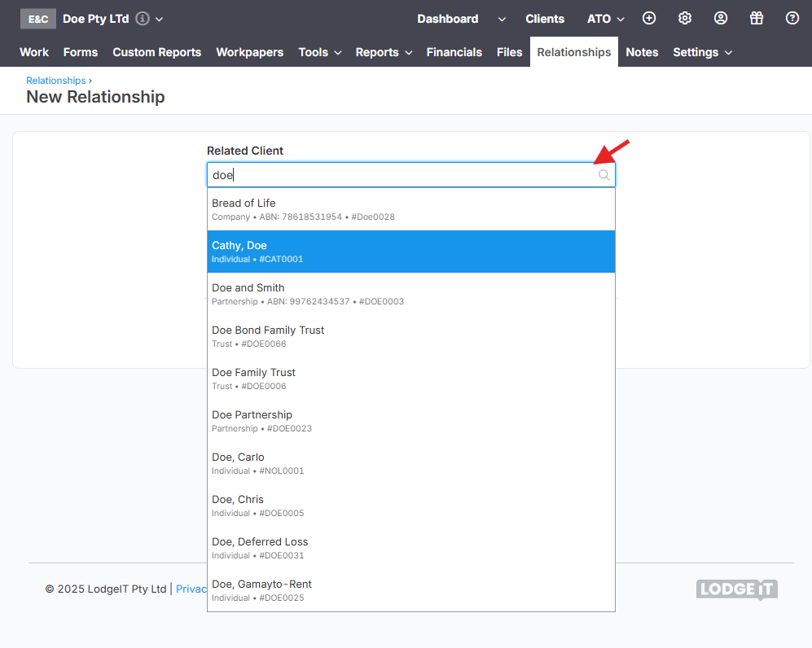Click the E&C practice badge
Screen dimensions: 812x648
(37, 20)
